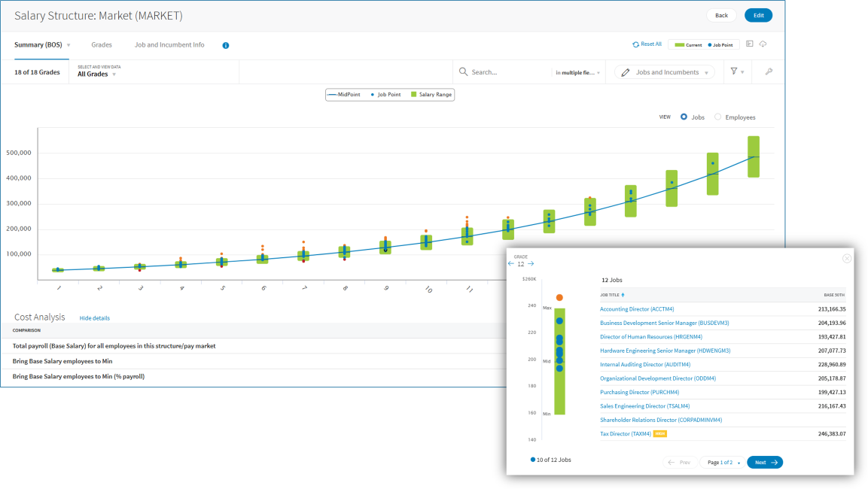The height and width of the screenshot is (489, 868).
Task: Click into the Search input field
Action: point(508,72)
